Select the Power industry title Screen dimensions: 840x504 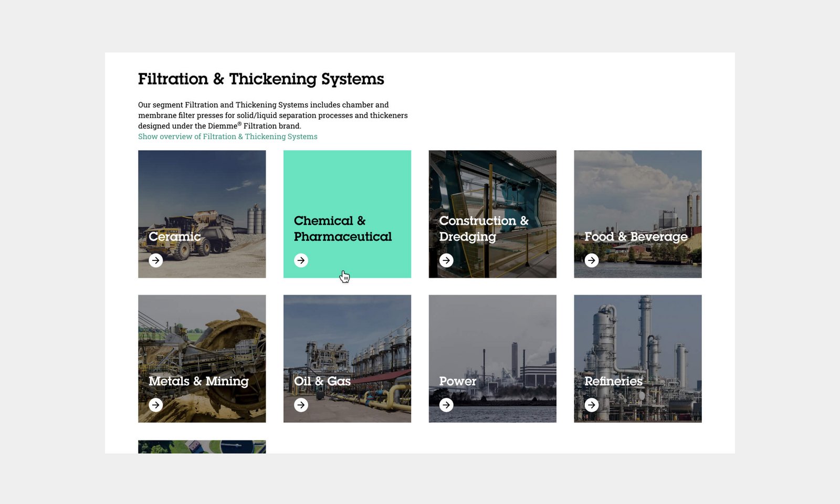tap(458, 381)
